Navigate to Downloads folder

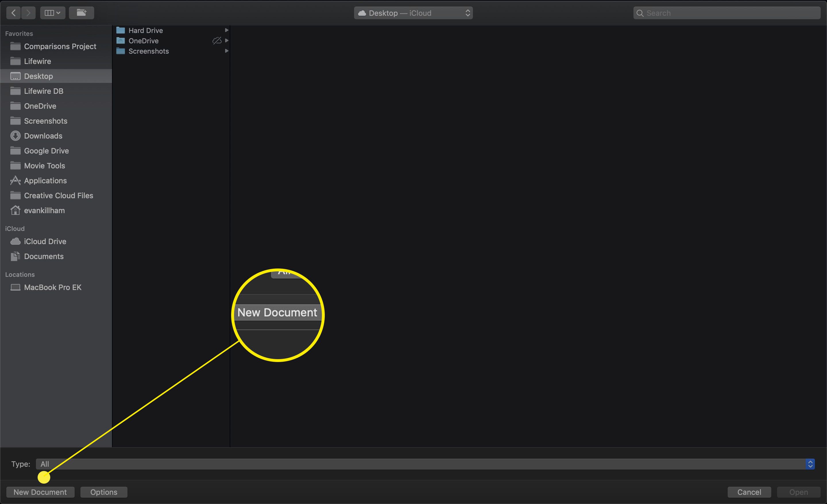pos(42,136)
